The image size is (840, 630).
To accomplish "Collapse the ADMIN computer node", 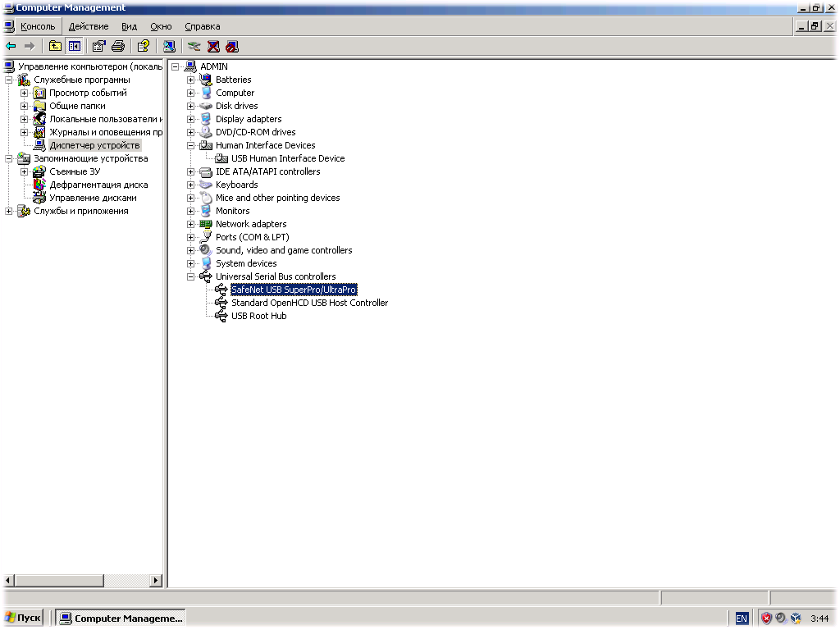I will 176,67.
